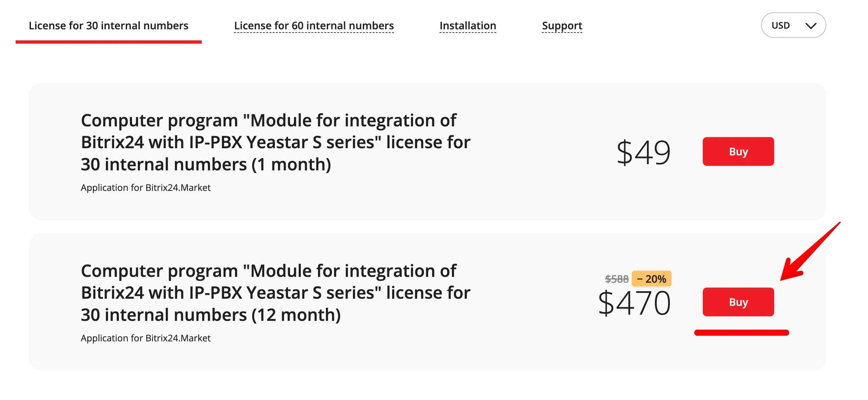The height and width of the screenshot is (400, 868).
Task: Select the License for 30 internal numbers tab
Action: pyautogui.click(x=108, y=26)
